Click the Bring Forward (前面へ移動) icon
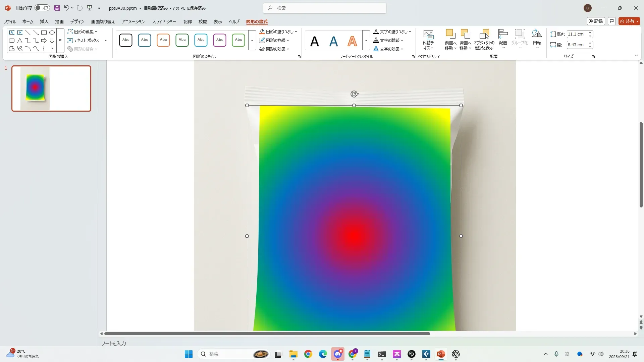Image resolution: width=644 pixels, height=362 pixels. pyautogui.click(x=450, y=34)
